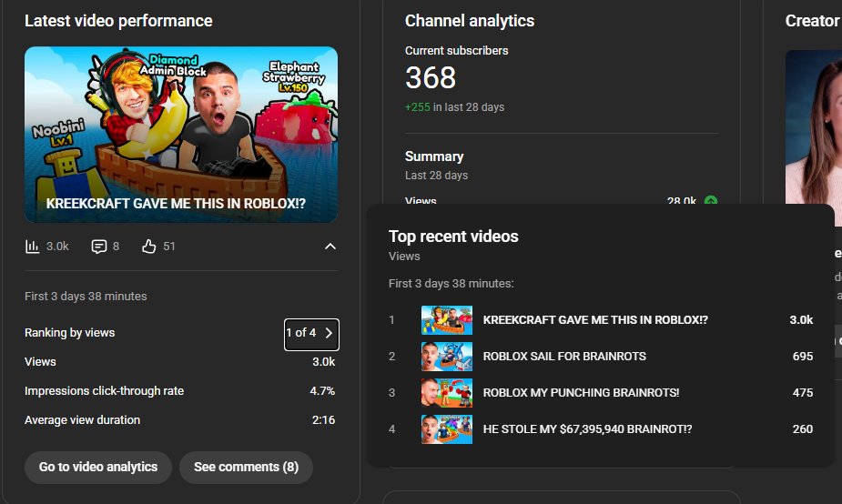Click the 'Current subscribers' label
Image resolution: width=842 pixels, height=504 pixels.
(x=456, y=50)
